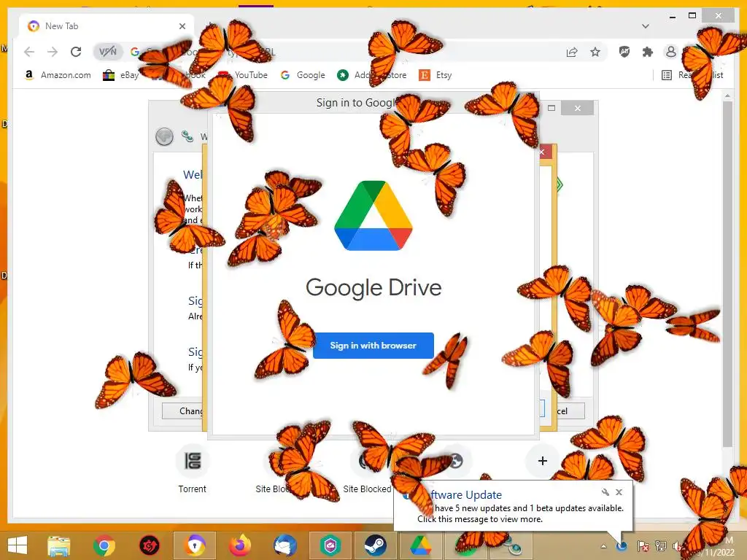Switch to the keyhole-logo browser on taskbar
The width and height of the screenshot is (747, 560).
[195, 545]
